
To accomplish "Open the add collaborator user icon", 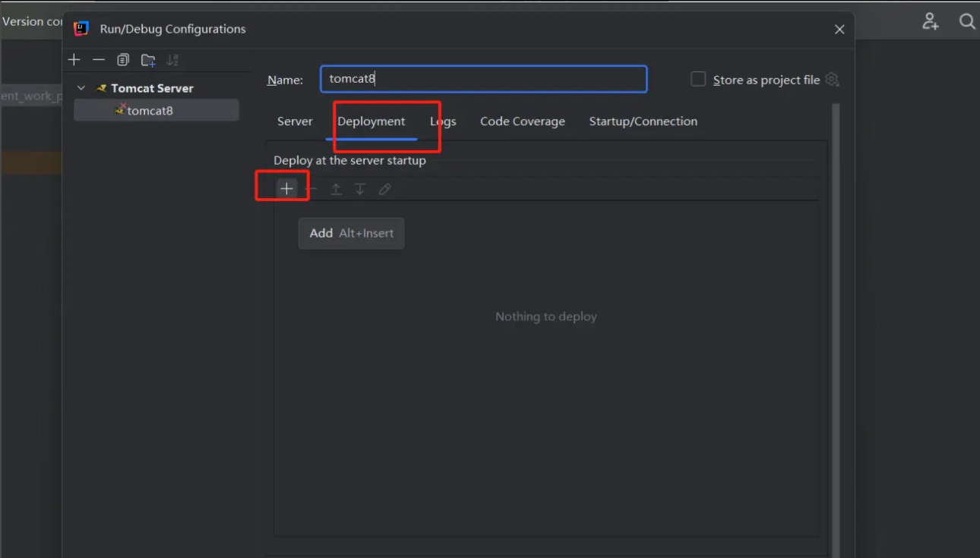I will [931, 21].
